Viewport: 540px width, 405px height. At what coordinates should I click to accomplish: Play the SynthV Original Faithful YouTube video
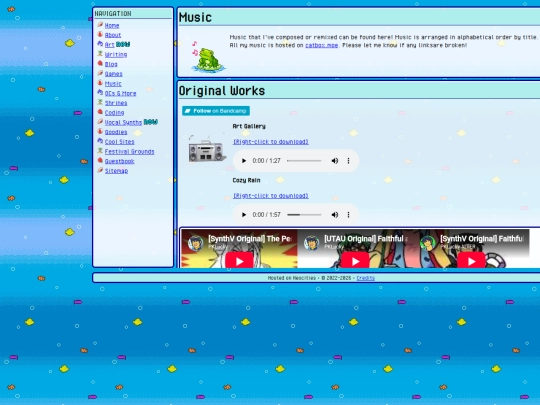(471, 261)
